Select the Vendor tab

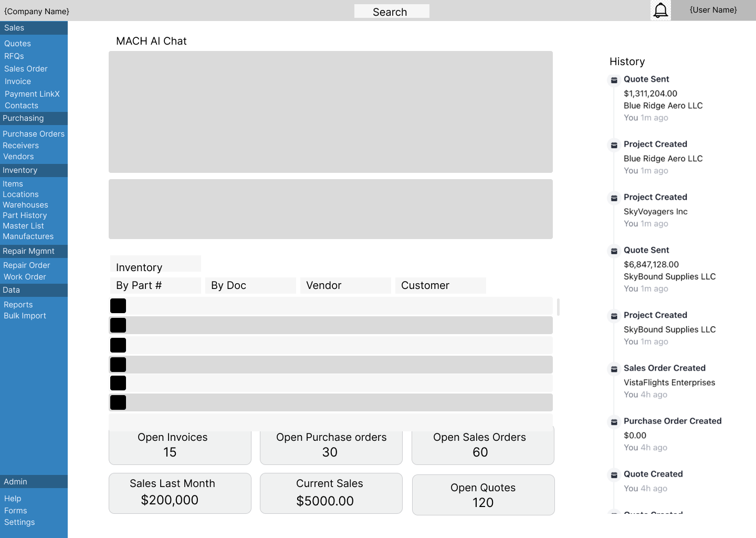click(x=345, y=285)
